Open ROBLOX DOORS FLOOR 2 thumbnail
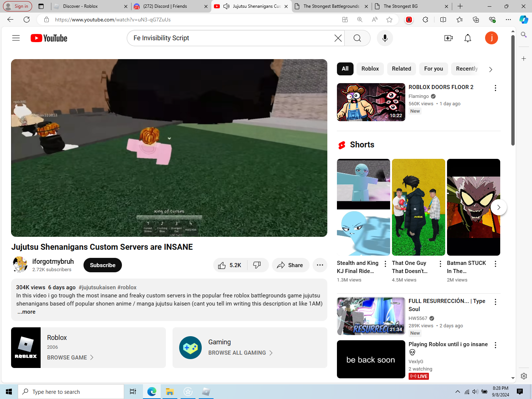Image resolution: width=532 pixels, height=399 pixels. click(x=371, y=102)
